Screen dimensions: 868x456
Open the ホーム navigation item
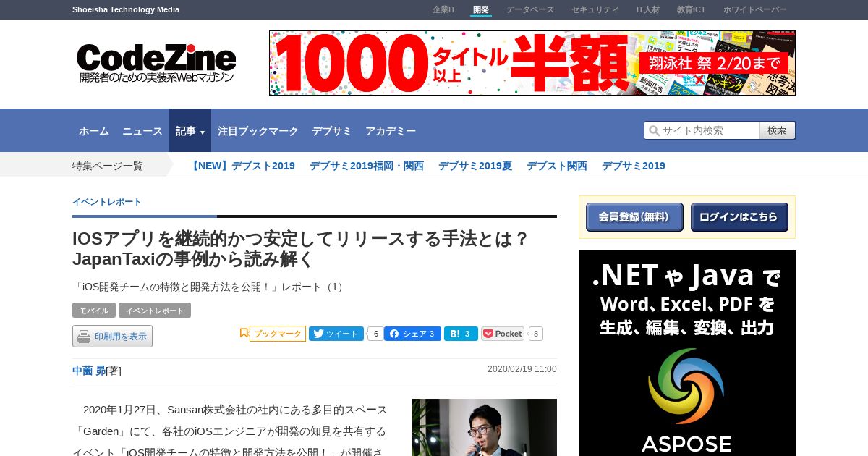tap(94, 131)
